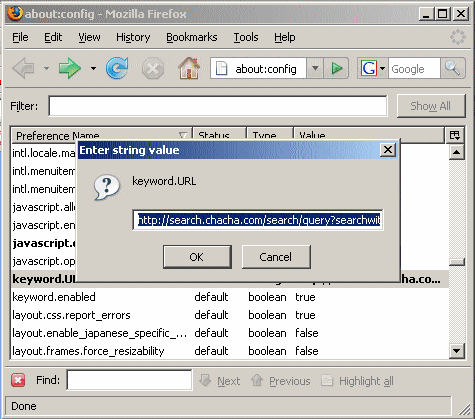475x419 pixels.
Task: Click the about:config address field
Action: (266, 69)
